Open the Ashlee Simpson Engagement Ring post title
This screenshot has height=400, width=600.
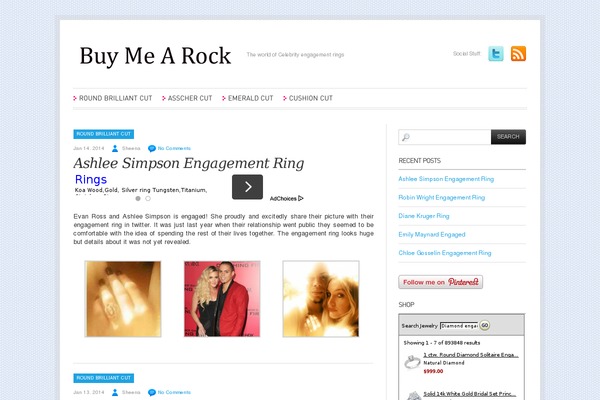point(189,163)
